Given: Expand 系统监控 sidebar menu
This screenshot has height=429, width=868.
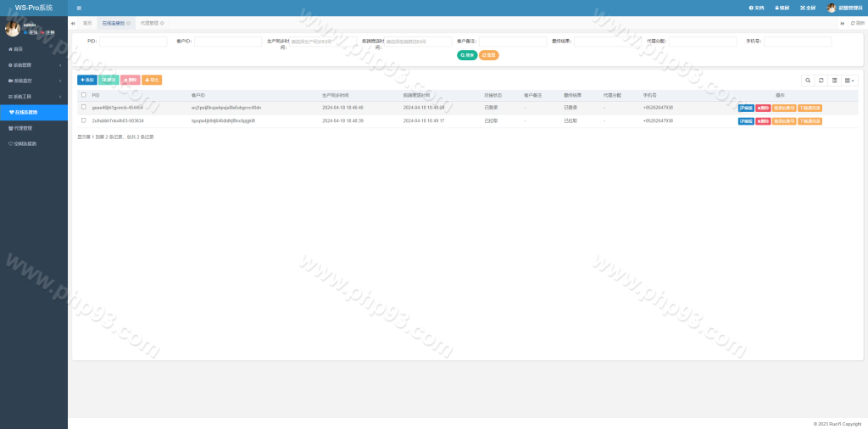Looking at the screenshot, I should pos(33,81).
